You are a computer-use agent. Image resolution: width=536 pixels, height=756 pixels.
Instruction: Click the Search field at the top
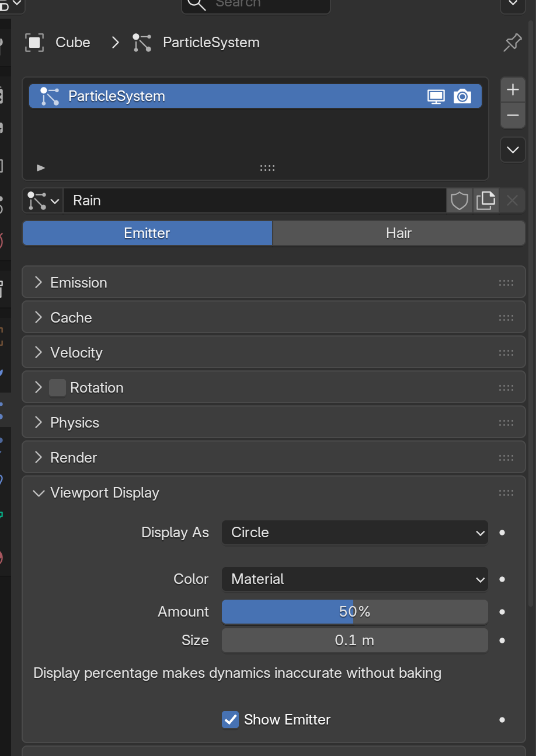pos(256,5)
